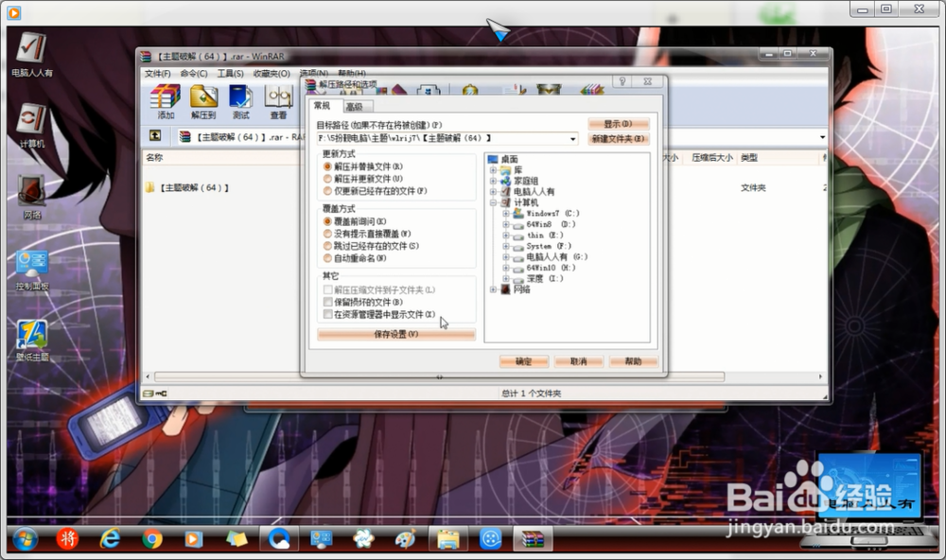Viewport: 946px width, 560px height.
Task: Click the drive/key icon in WinRAR status bar
Action: point(154,394)
